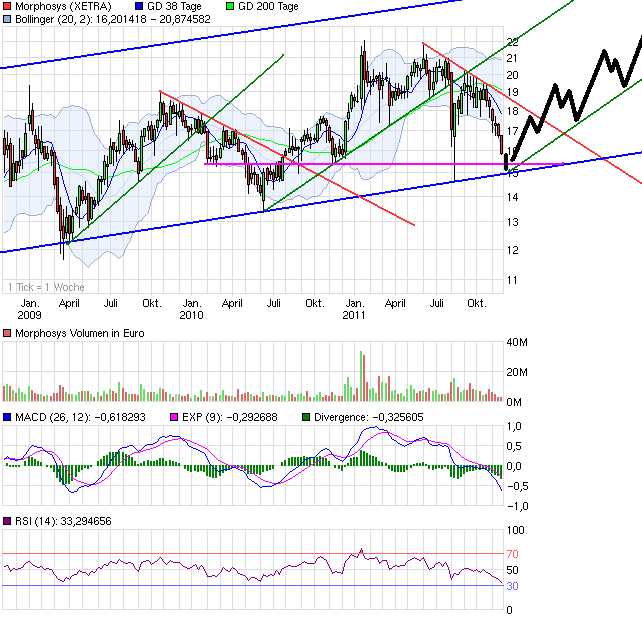Click the 20M volume axis label
This screenshot has width=642, height=618.
[517, 372]
